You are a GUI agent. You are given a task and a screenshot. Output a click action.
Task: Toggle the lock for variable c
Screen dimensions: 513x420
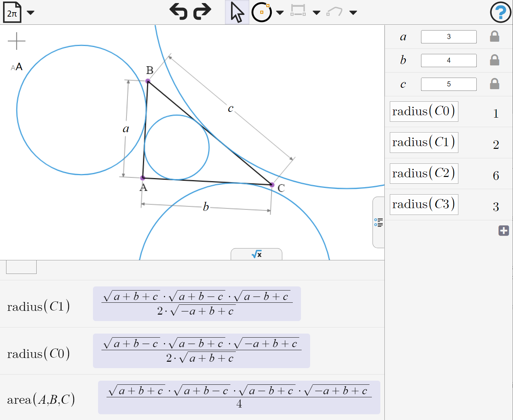click(x=494, y=84)
